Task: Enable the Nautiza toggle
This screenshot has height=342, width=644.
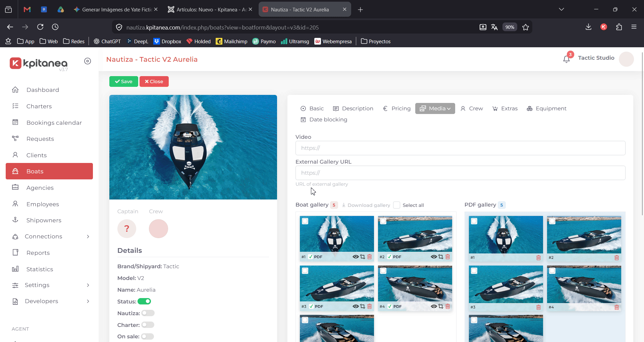Action: point(148,313)
